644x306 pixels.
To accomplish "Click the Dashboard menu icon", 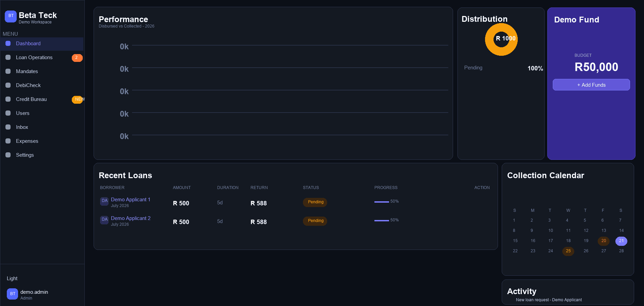I will [8, 44].
